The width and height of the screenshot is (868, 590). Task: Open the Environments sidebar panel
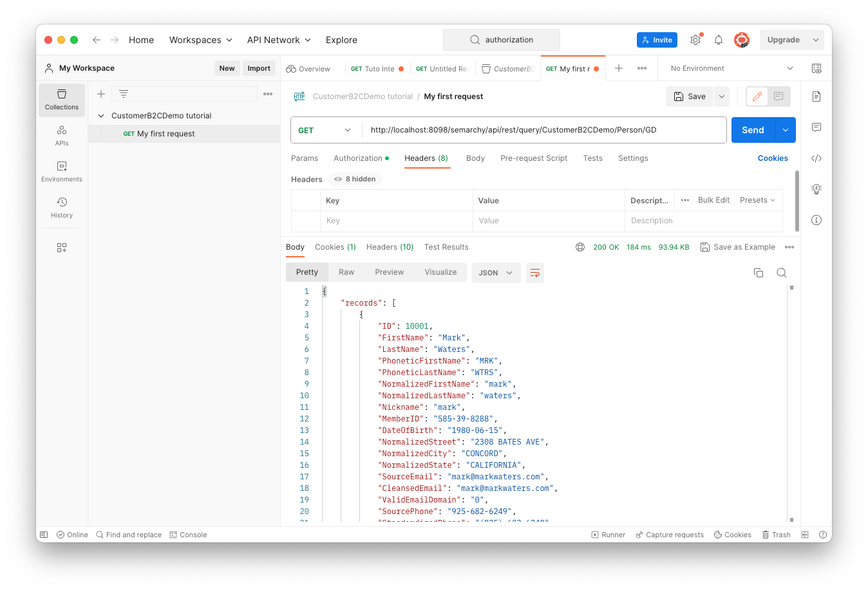62,172
